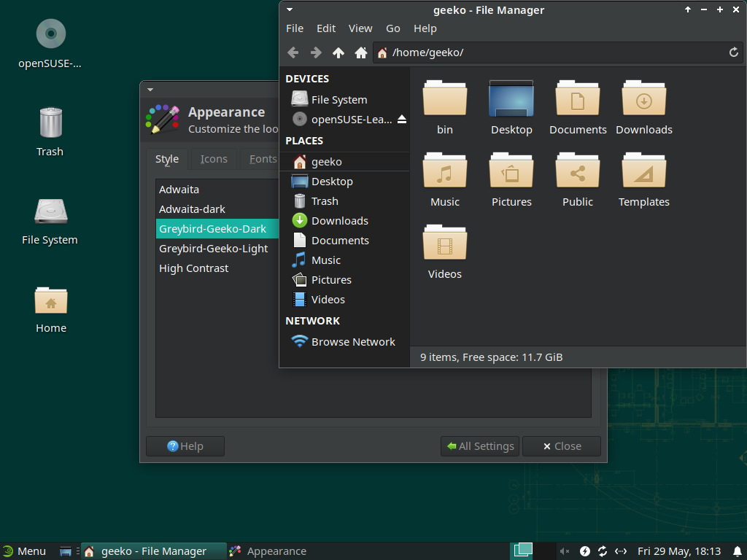Go back using the back arrow

[x=293, y=52]
